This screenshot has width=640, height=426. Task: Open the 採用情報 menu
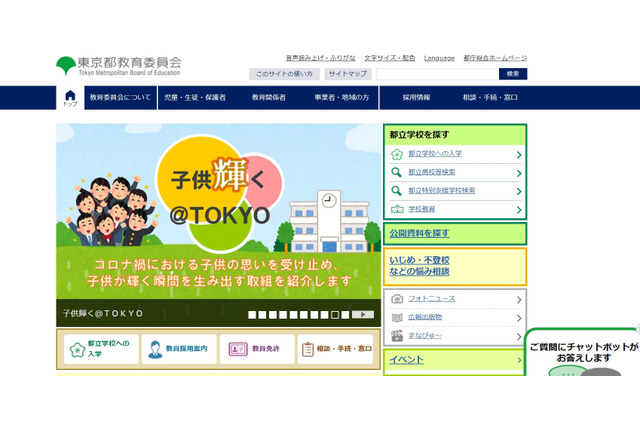(x=416, y=98)
